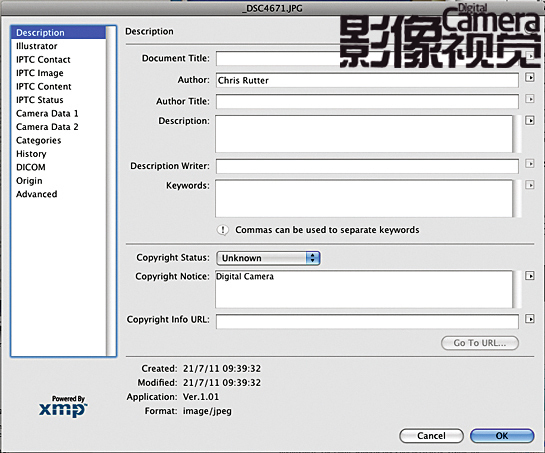Open the flyout arrow beside Keywords field

[x=529, y=185]
